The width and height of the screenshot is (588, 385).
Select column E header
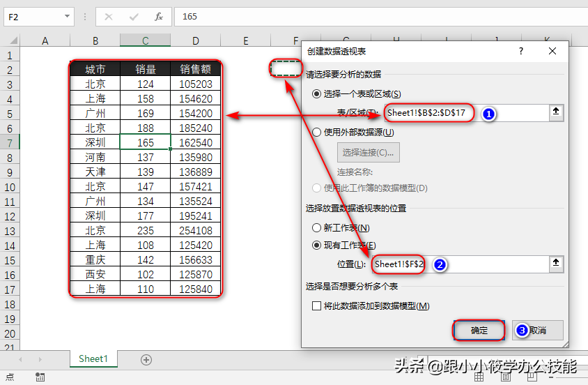(246, 40)
